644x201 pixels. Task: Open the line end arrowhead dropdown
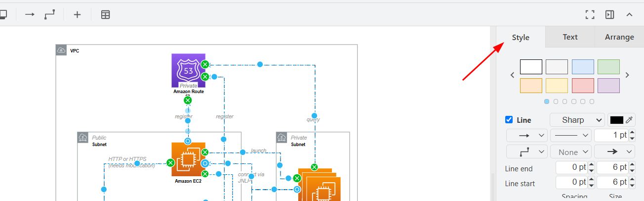(615, 151)
